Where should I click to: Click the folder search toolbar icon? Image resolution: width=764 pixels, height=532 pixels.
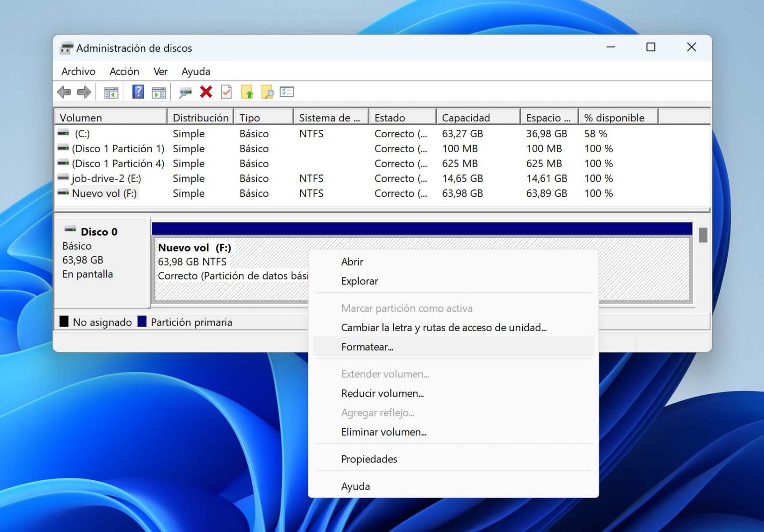click(x=268, y=91)
